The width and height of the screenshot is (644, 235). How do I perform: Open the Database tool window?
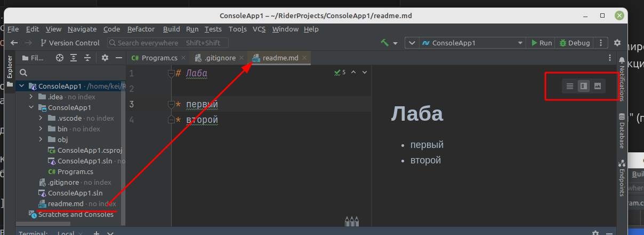622,131
